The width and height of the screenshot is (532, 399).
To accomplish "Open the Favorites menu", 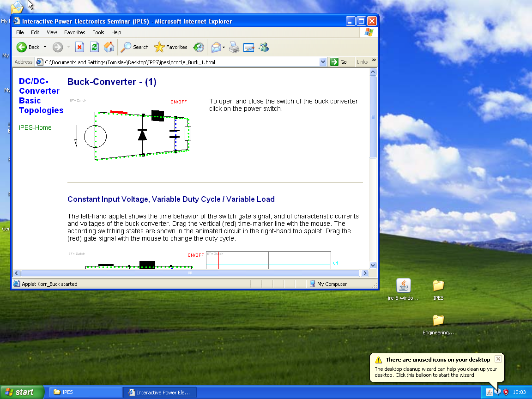I will coord(75,32).
